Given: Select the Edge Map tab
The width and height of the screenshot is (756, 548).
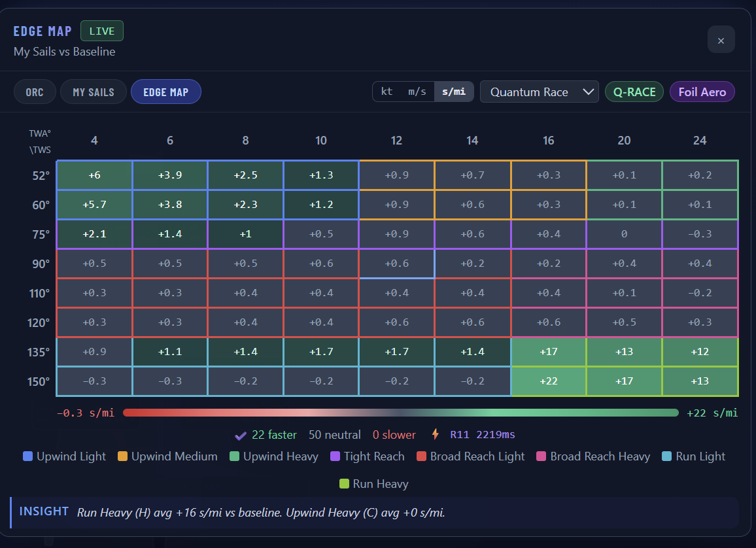Looking at the screenshot, I should (x=165, y=92).
